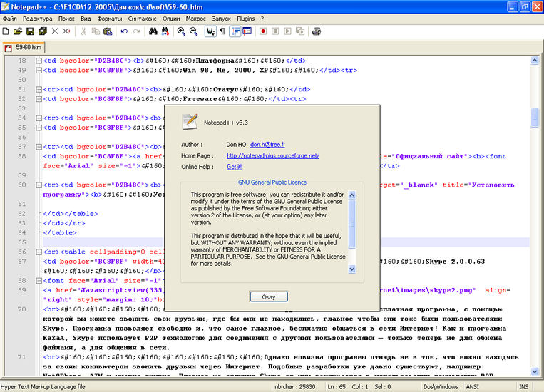This screenshot has width=544, height=392.
Task: Click the Okay button in About dialog
Action: click(269, 297)
